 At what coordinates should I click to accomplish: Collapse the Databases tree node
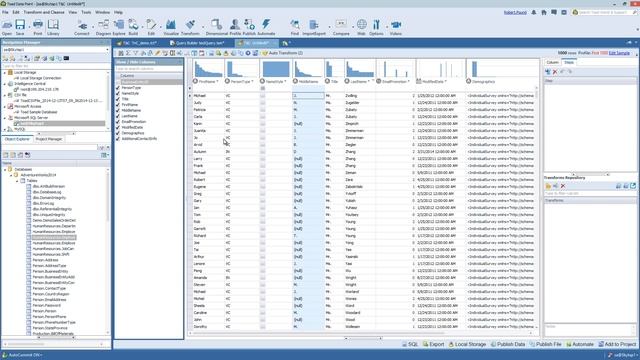coord(5,169)
